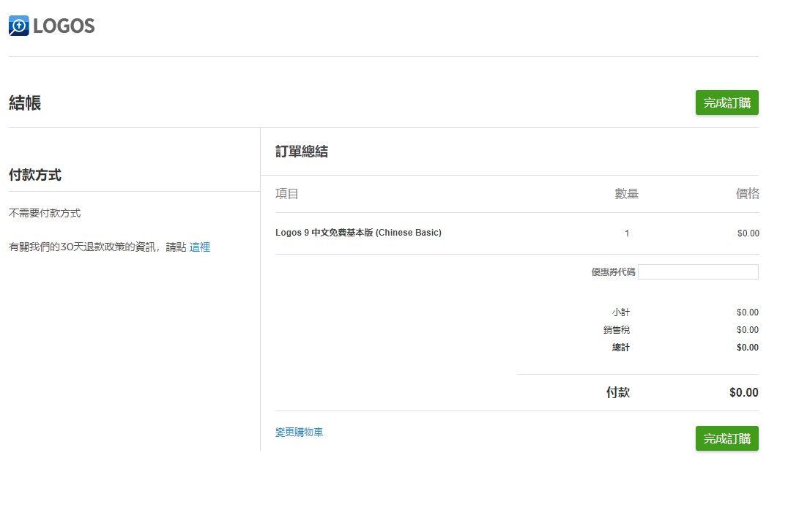Image resolution: width=788 pixels, height=532 pixels.
Task: Click the bold 付款 payment label
Action: point(617,392)
